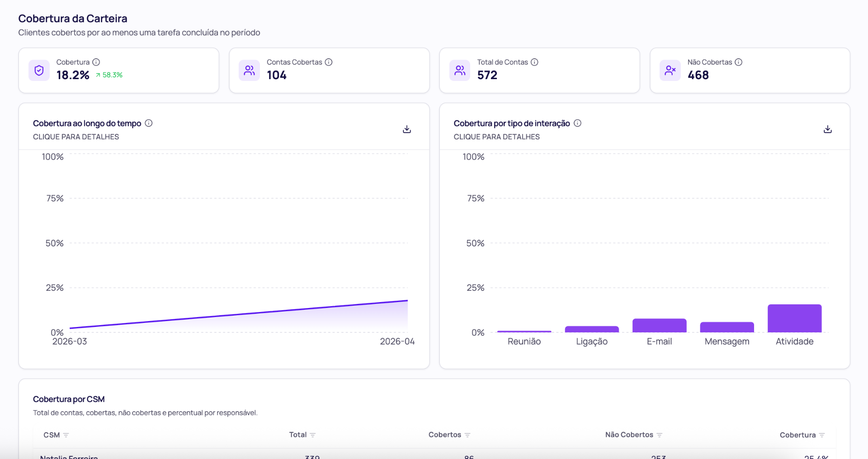
Task: Click info icon by Cobertura por tipo de interação
Action: click(x=577, y=123)
